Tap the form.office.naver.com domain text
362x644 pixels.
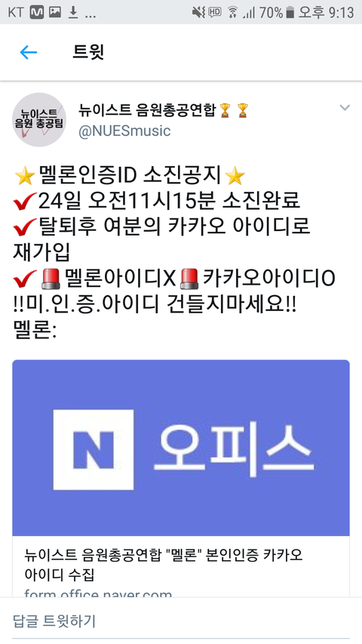click(98, 592)
